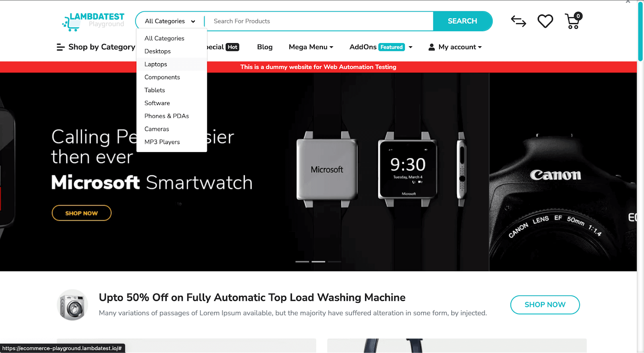This screenshot has width=644, height=353.
Task: Click SHOP NOW on Smartwatch banner
Action: point(82,213)
